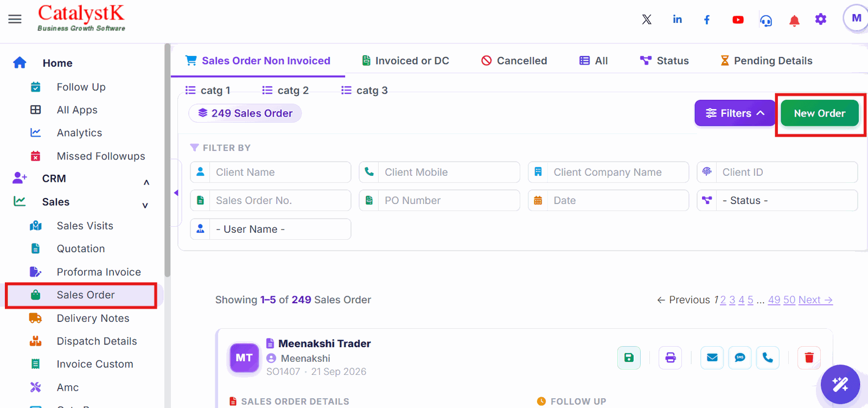
Task: Open the Date filter picker
Action: [x=608, y=200]
